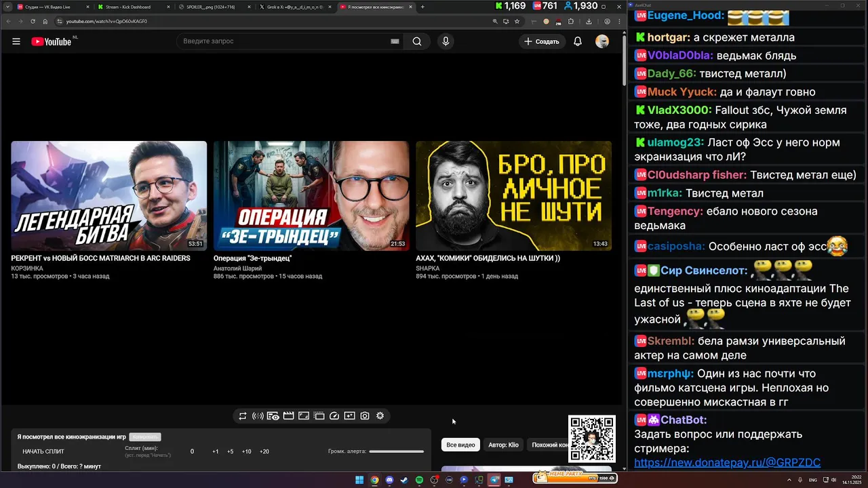The image size is (868, 488).
Task: Open the donatepay.ru link in chat
Action: click(x=727, y=463)
